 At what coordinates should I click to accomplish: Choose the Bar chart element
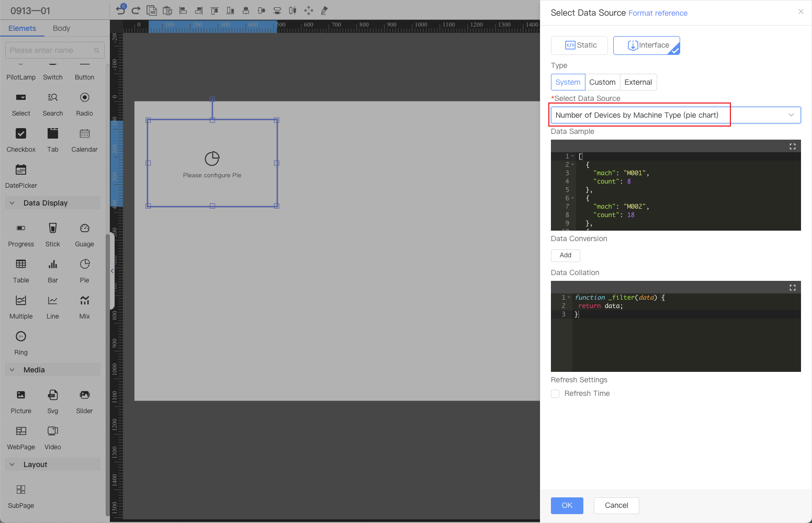tap(53, 269)
